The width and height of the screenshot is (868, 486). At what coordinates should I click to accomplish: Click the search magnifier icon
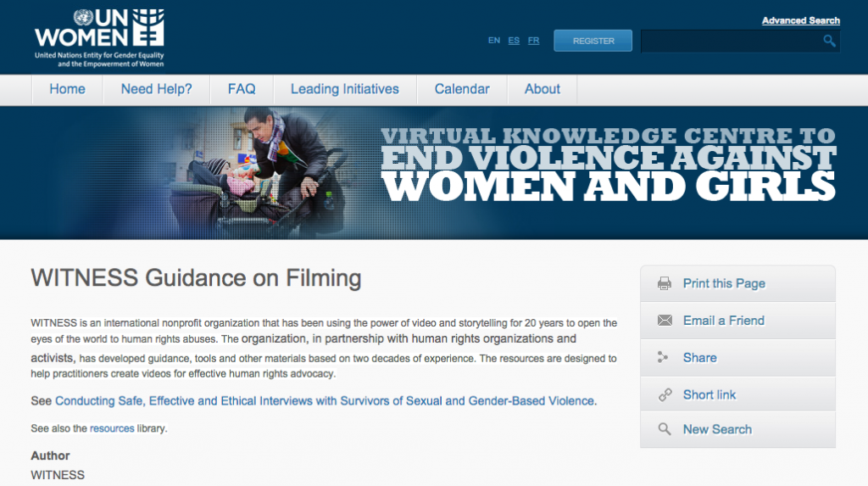(829, 41)
